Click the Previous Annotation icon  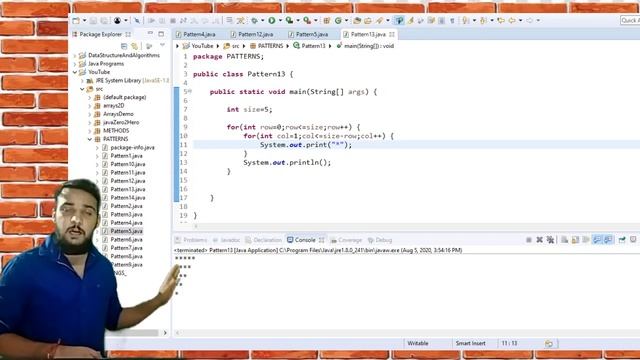pyautogui.click(x=483, y=20)
